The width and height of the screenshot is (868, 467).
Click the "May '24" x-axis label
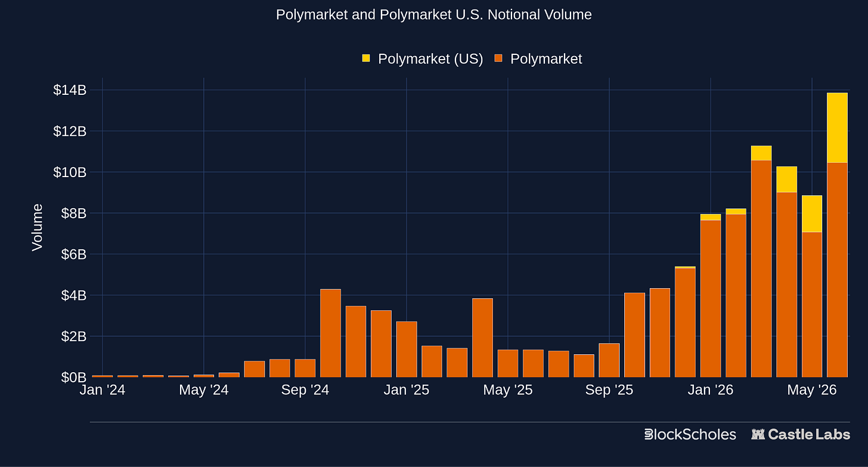tap(204, 390)
